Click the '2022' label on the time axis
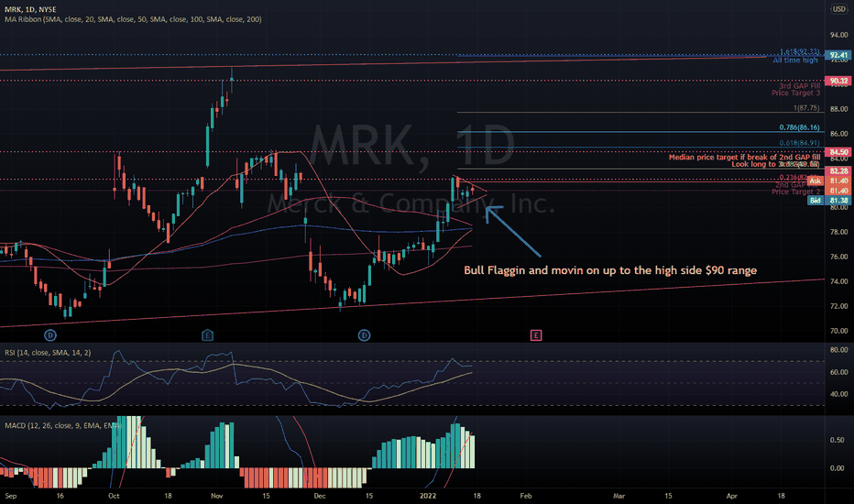Screen dimensions: 854x504 pyautogui.click(x=428, y=496)
